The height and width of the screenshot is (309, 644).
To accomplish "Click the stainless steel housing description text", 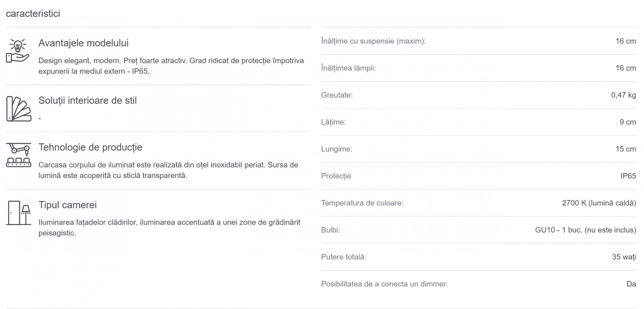I will 168,170.
